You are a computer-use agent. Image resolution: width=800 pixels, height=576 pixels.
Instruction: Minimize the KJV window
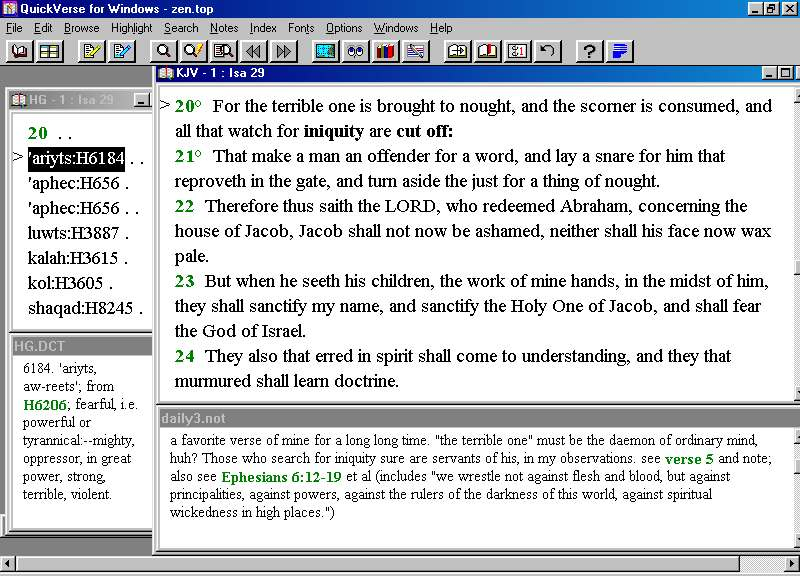(769, 73)
